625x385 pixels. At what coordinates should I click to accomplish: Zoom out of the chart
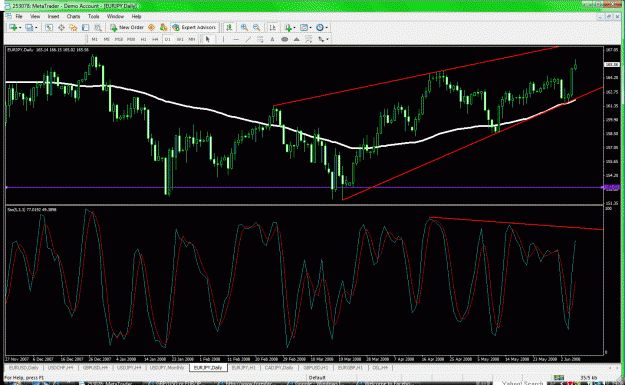[256, 28]
